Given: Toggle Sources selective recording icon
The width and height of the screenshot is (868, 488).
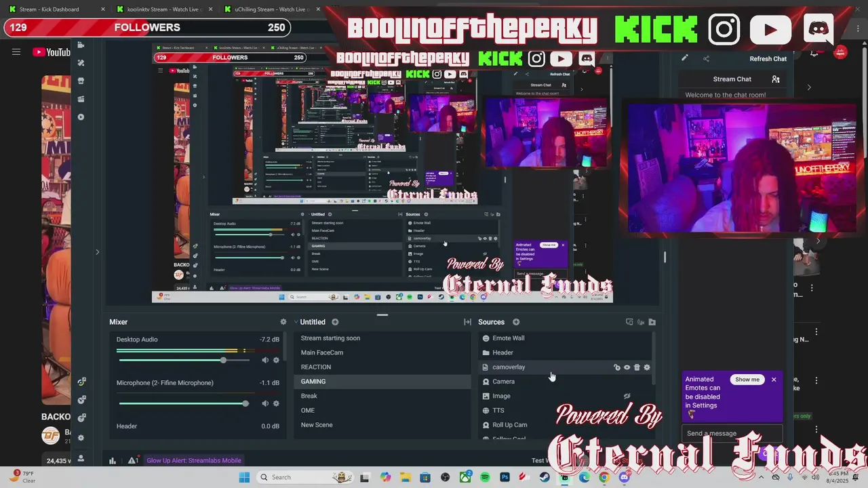Looking at the screenshot, I should (x=641, y=322).
